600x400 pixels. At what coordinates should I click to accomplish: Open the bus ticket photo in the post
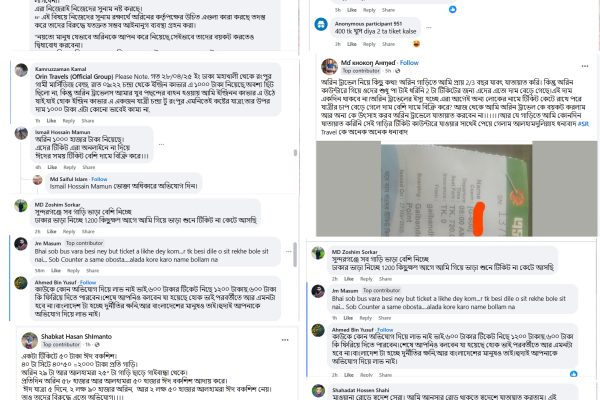click(456, 189)
